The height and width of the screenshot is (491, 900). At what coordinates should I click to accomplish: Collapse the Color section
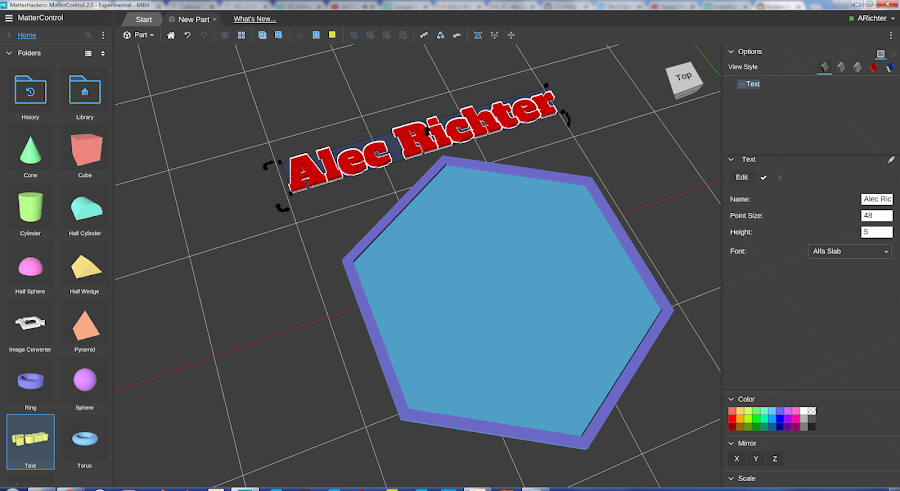[731, 399]
